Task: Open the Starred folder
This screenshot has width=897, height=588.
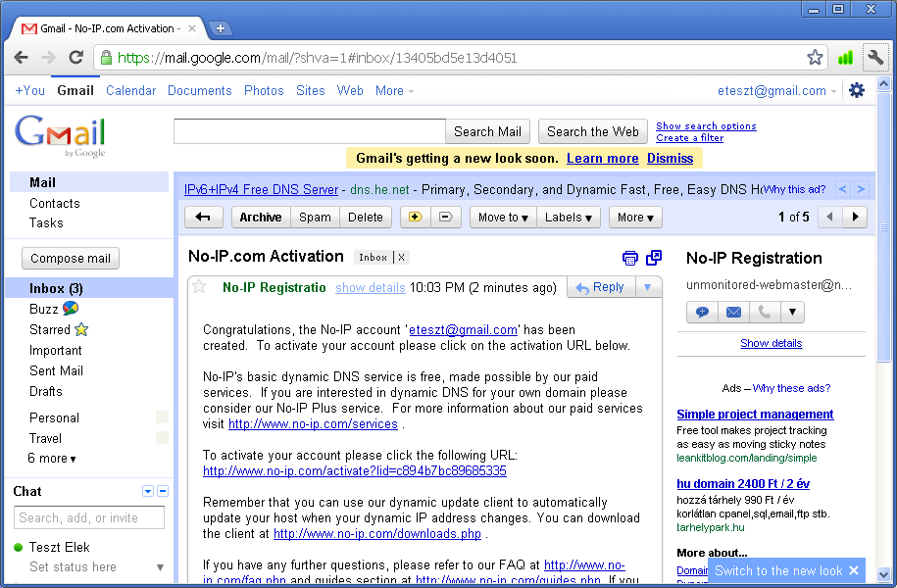Action: click(59, 329)
